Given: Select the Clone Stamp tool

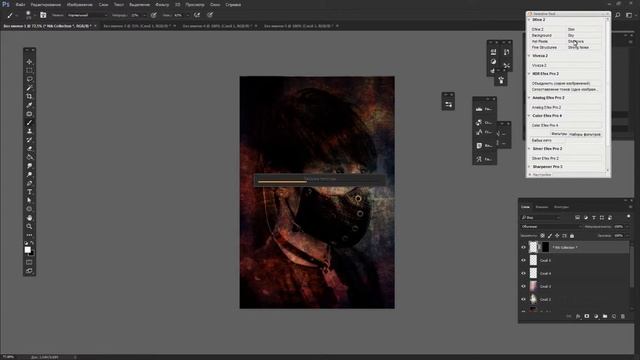Looking at the screenshot, I should 29,131.
